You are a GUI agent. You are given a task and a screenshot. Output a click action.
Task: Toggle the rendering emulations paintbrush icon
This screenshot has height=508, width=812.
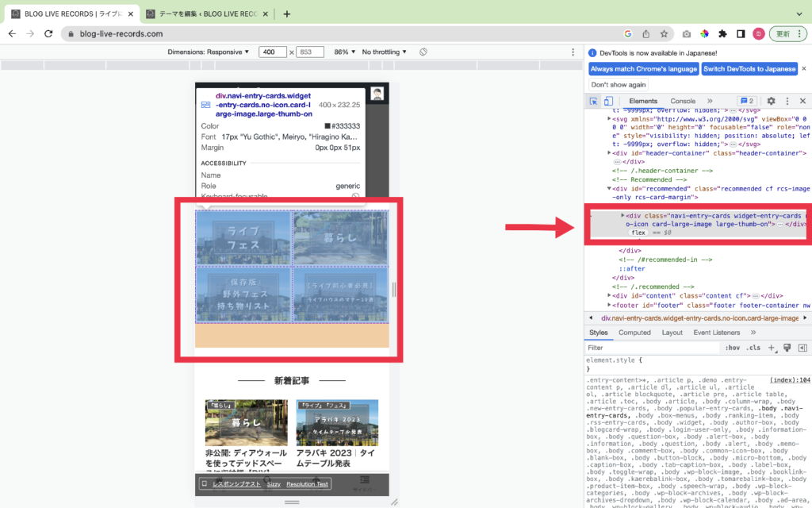tap(787, 348)
